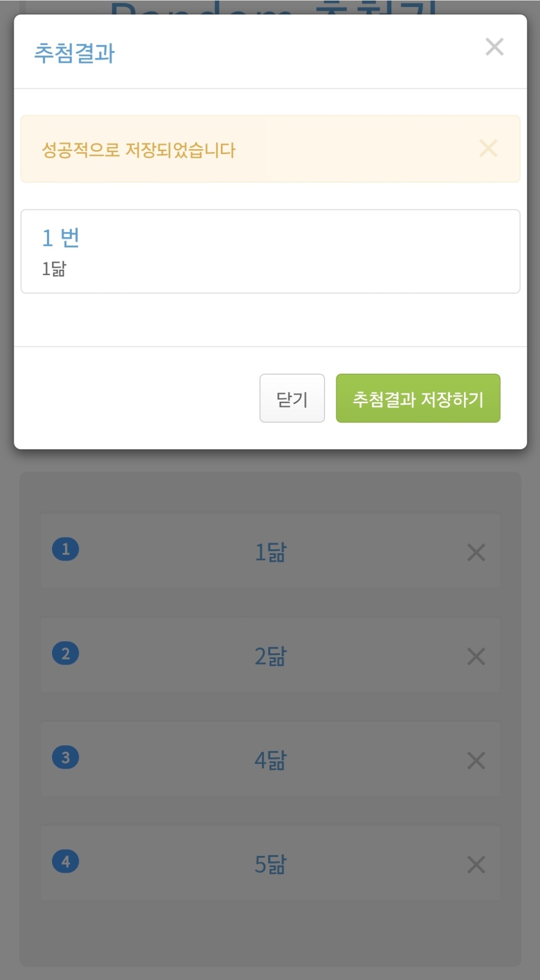Remove the 1닭 entry from the list
Viewport: 540px width, 980px height.
pos(476,552)
